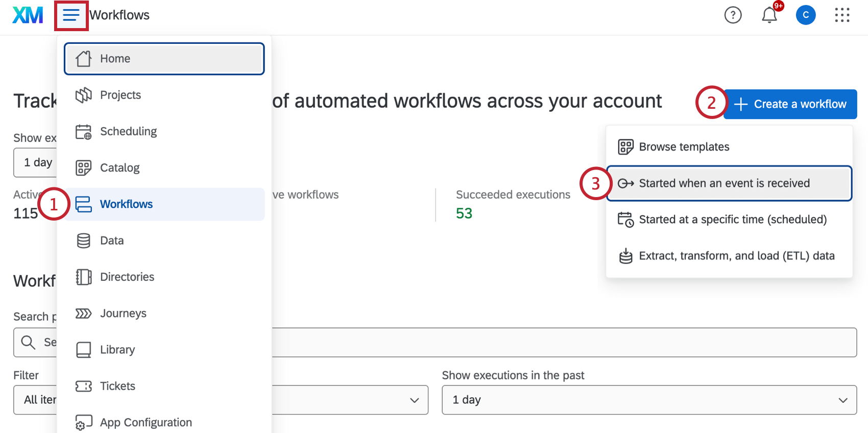Open the notifications bell
868x433 pixels.
769,15
